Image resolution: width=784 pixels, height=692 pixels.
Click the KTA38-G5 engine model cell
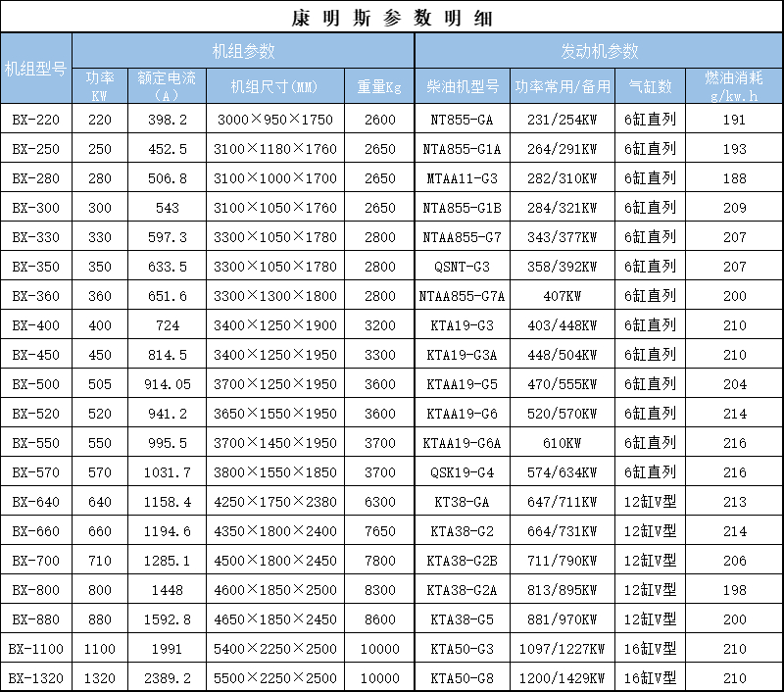pos(463,619)
